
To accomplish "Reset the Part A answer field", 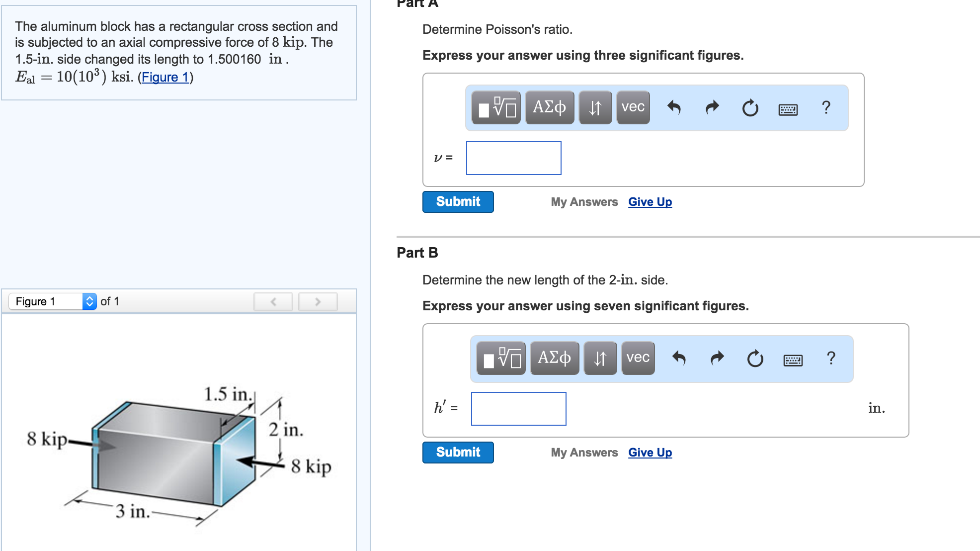I will tap(750, 107).
